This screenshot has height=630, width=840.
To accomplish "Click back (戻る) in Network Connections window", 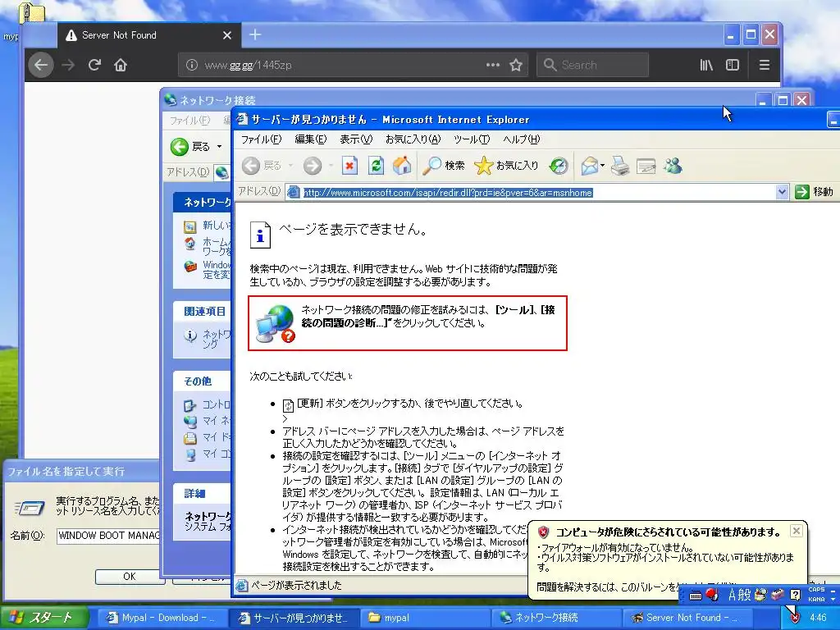I will pos(190,146).
